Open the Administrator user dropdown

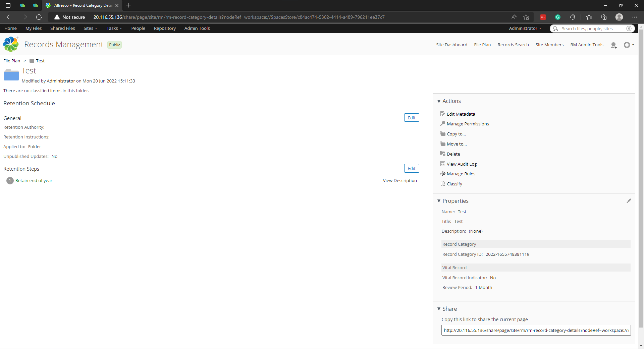pos(525,28)
